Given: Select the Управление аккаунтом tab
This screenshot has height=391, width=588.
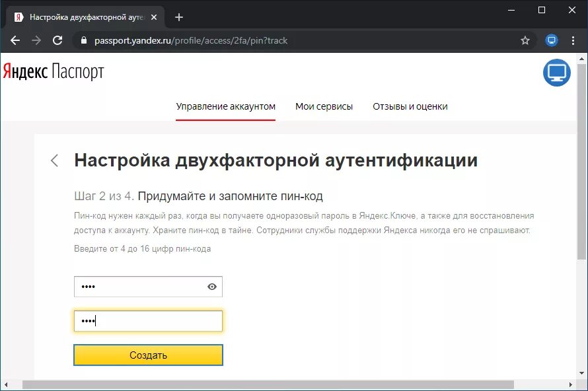Looking at the screenshot, I should pyautogui.click(x=226, y=106).
